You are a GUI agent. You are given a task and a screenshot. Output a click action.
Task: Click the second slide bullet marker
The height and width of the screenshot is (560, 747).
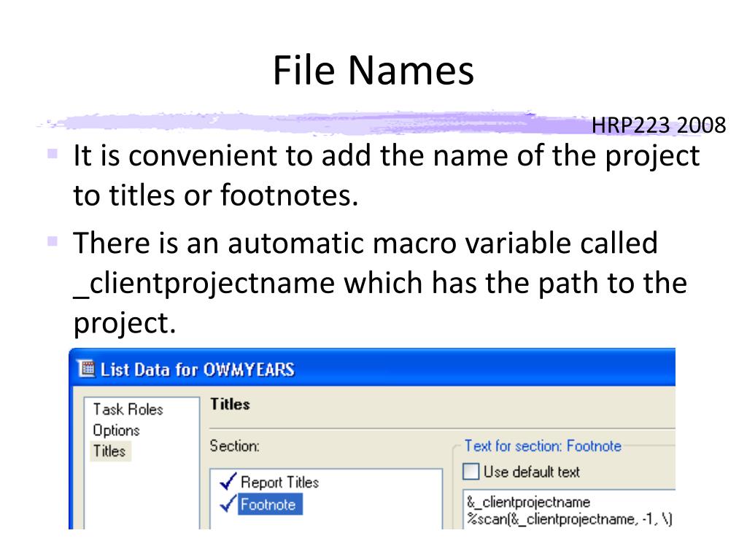point(53,241)
